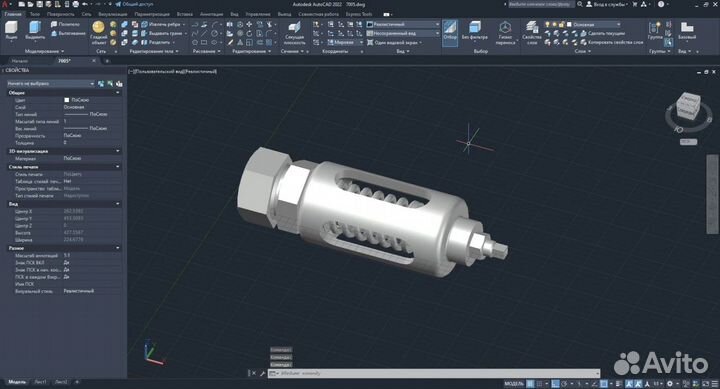Open the no selection (Ничего не выбрано) dropdown
Viewport: 720px width, 389px height.
pos(51,84)
